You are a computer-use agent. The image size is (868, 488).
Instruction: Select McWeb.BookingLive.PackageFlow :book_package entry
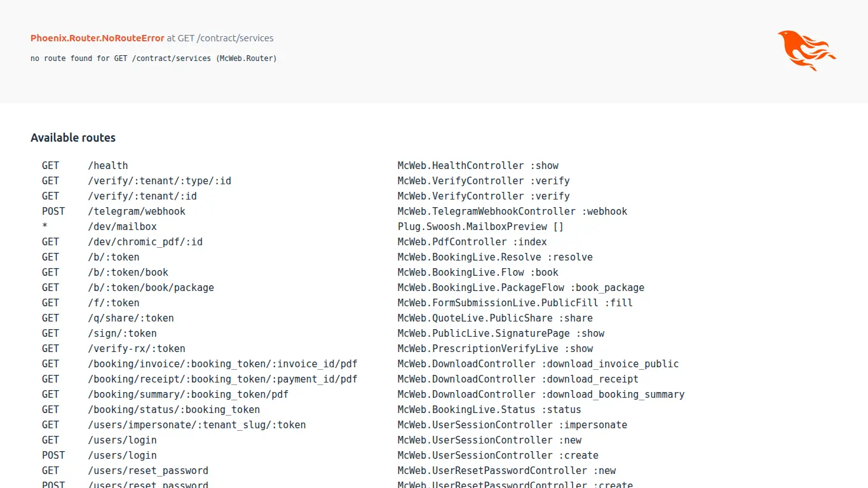tap(521, 288)
